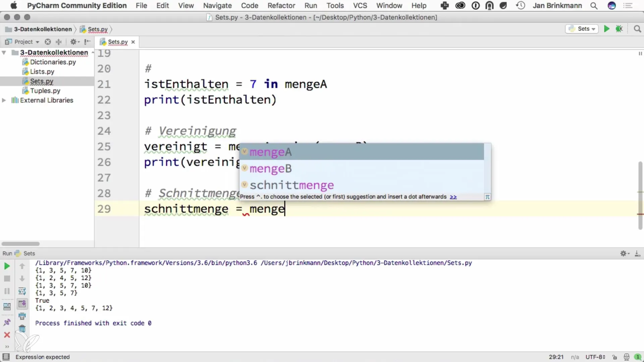Open Dictionaries.py in the project tree

pyautogui.click(x=53, y=62)
